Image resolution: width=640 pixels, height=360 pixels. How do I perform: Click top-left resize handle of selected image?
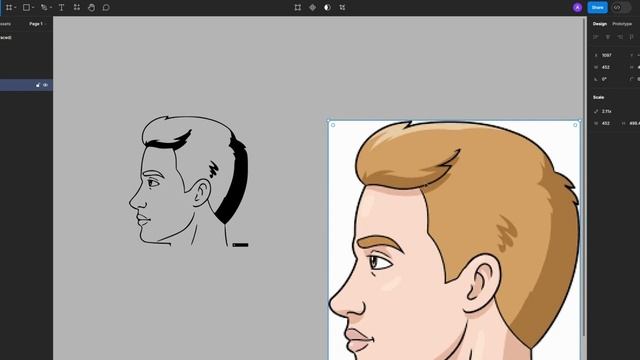(x=329, y=121)
